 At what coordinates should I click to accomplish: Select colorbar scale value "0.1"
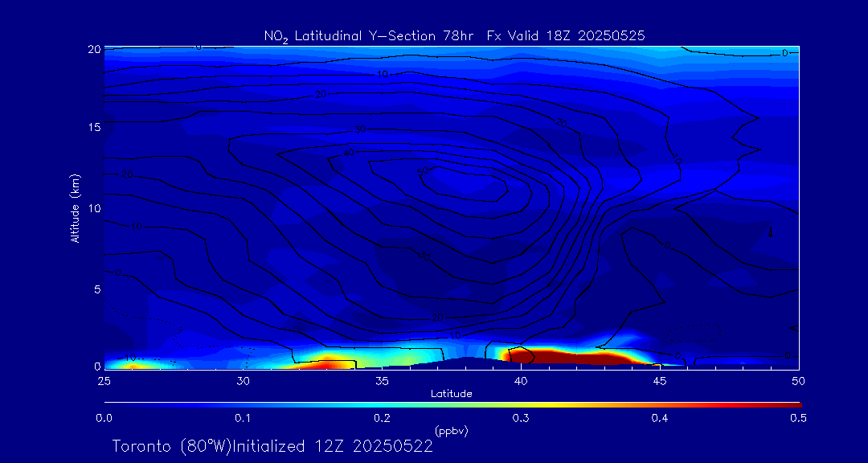pos(243,418)
